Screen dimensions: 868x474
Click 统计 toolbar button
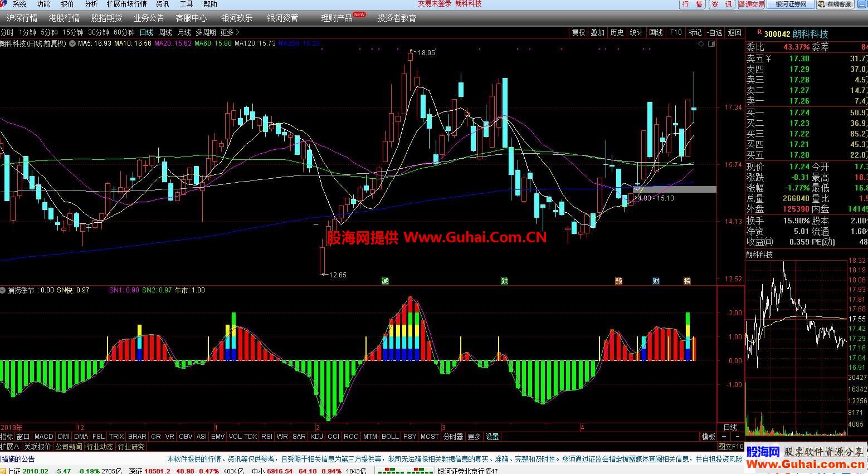click(636, 32)
